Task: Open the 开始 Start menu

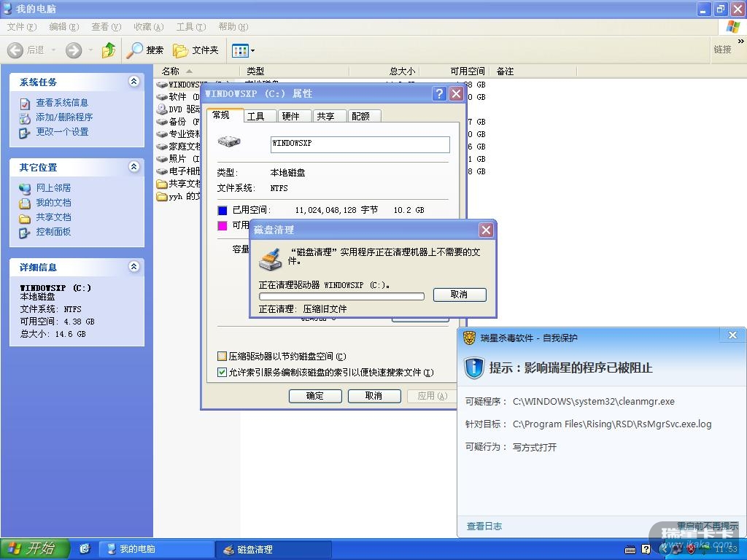Action: coord(35,548)
